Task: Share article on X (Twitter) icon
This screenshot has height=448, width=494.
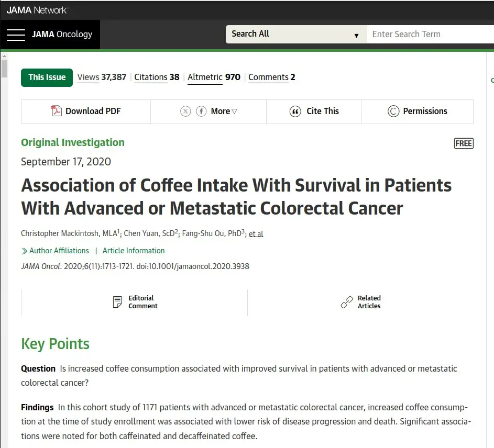Action: [185, 111]
